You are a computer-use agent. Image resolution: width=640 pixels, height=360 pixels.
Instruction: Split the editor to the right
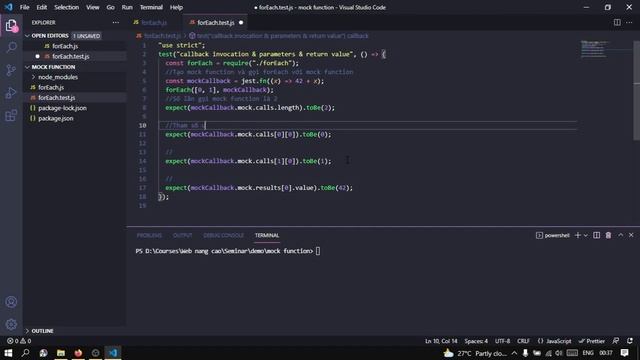point(617,22)
